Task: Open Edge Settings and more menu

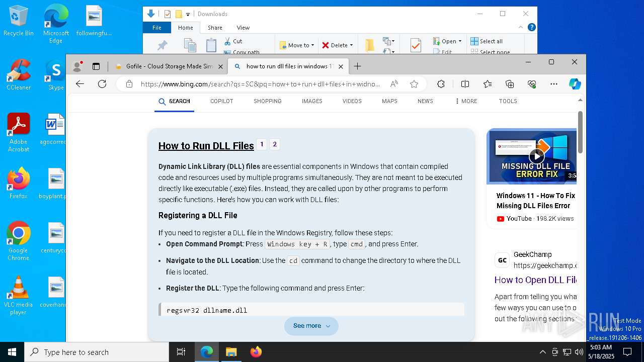Action: (x=554, y=84)
